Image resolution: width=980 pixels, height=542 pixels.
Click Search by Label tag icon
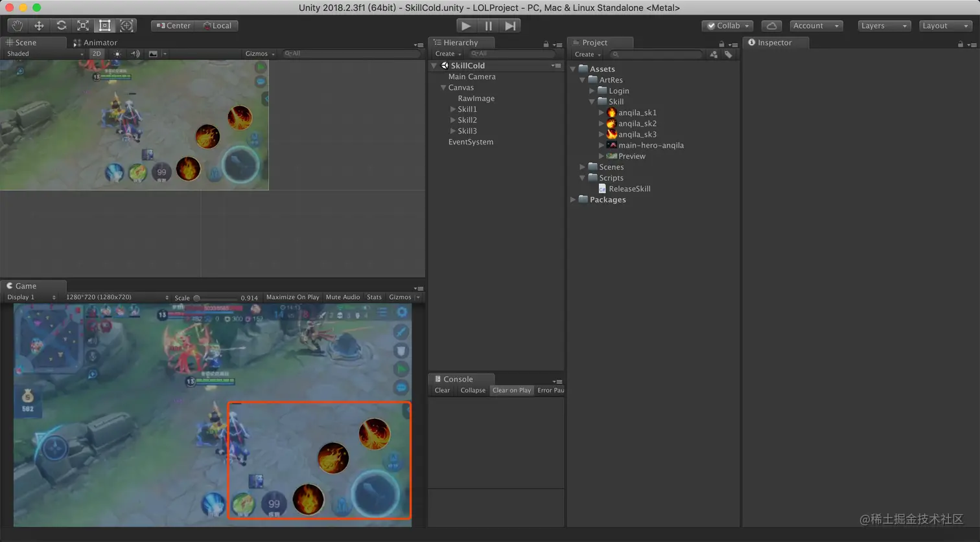click(x=729, y=54)
